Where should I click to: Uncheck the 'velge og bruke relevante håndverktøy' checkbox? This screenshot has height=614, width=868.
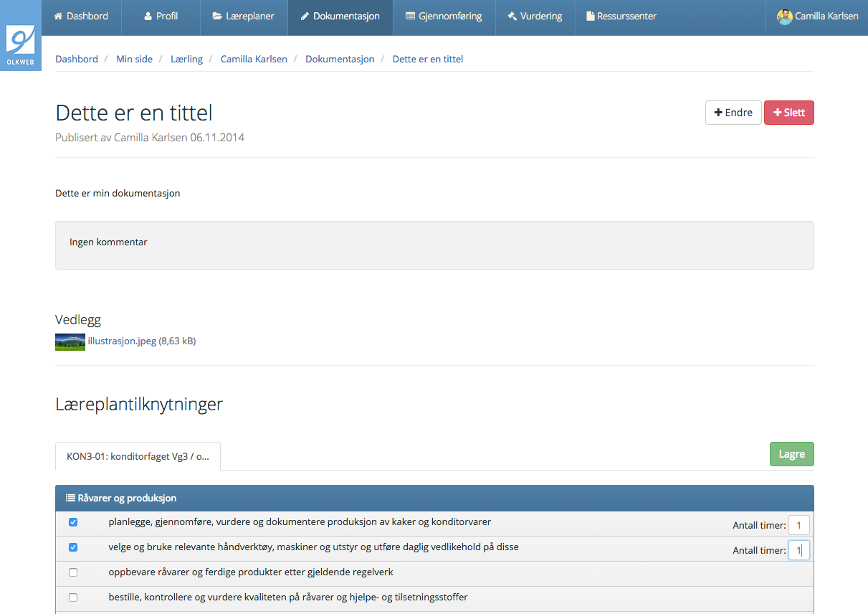click(x=73, y=547)
